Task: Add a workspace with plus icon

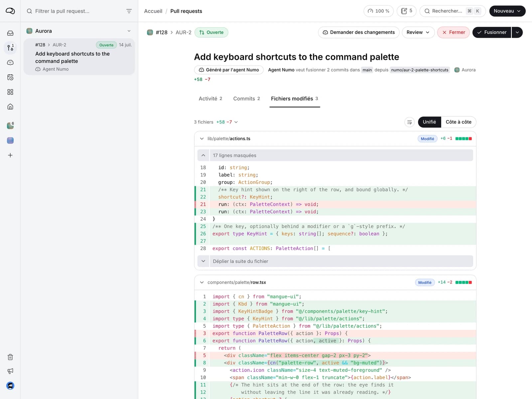Action: click(10, 155)
